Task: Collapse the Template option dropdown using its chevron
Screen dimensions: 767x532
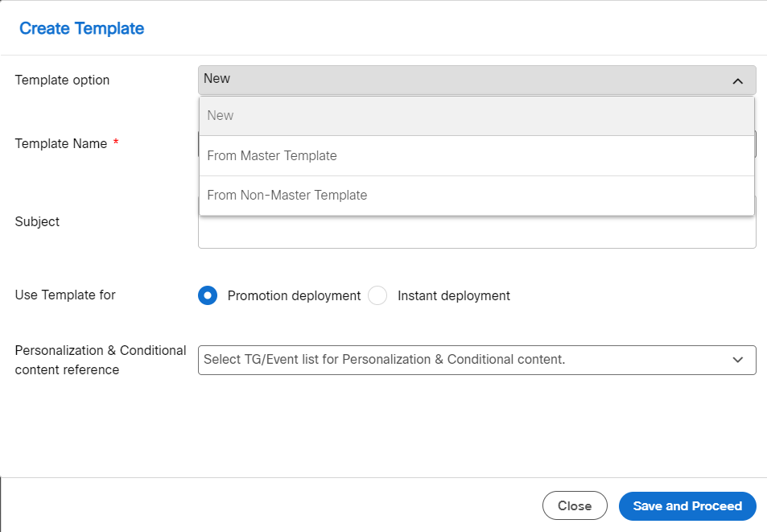Action: pos(738,80)
